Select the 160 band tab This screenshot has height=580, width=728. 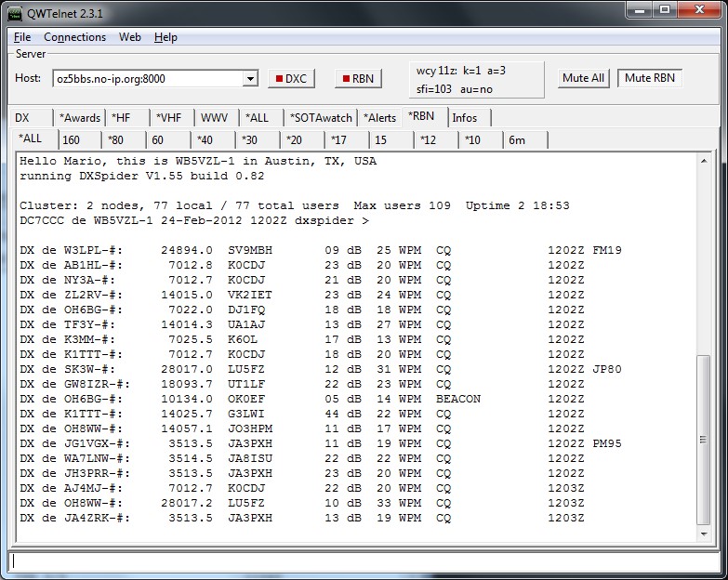click(x=72, y=140)
